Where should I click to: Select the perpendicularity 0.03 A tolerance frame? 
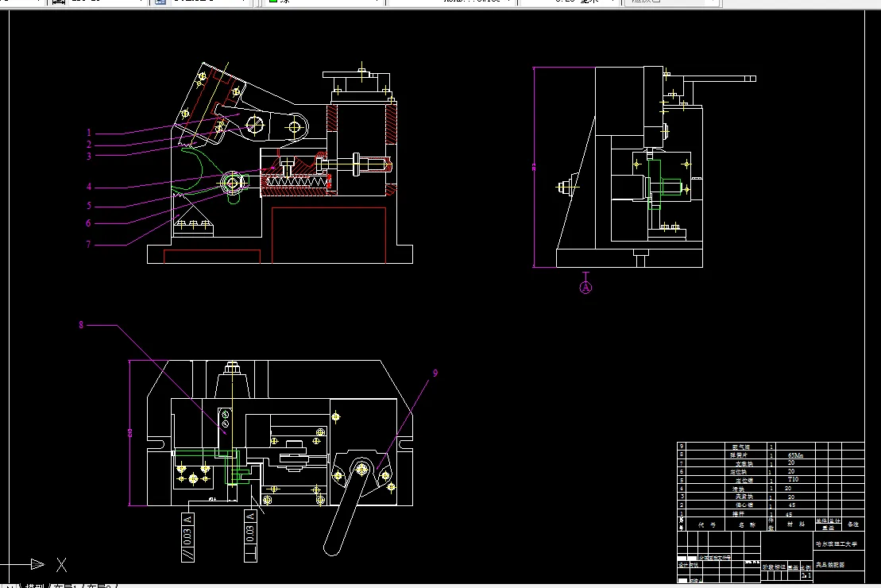pos(250,535)
